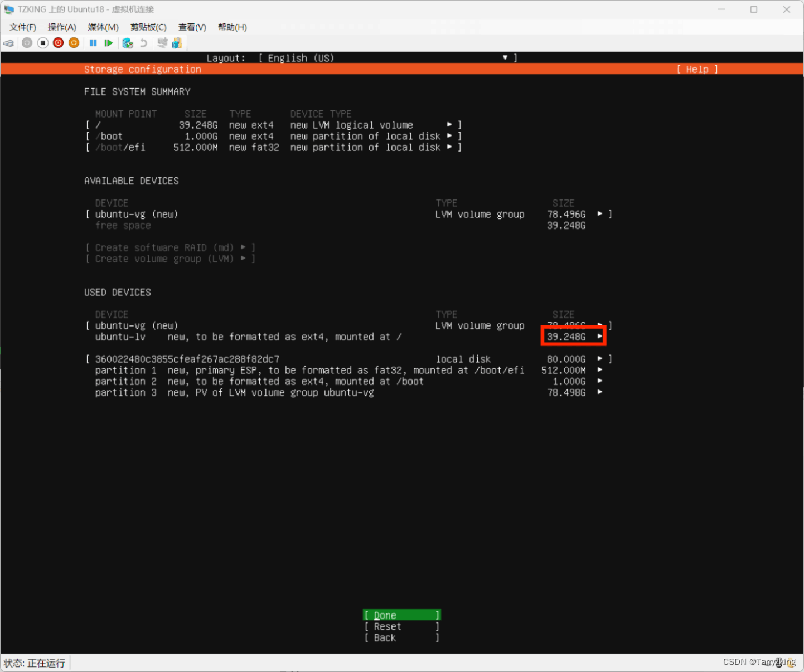This screenshot has width=804, height=672.
Task: Click the FILE SYSTEM SUMMARY heading
Action: point(137,91)
